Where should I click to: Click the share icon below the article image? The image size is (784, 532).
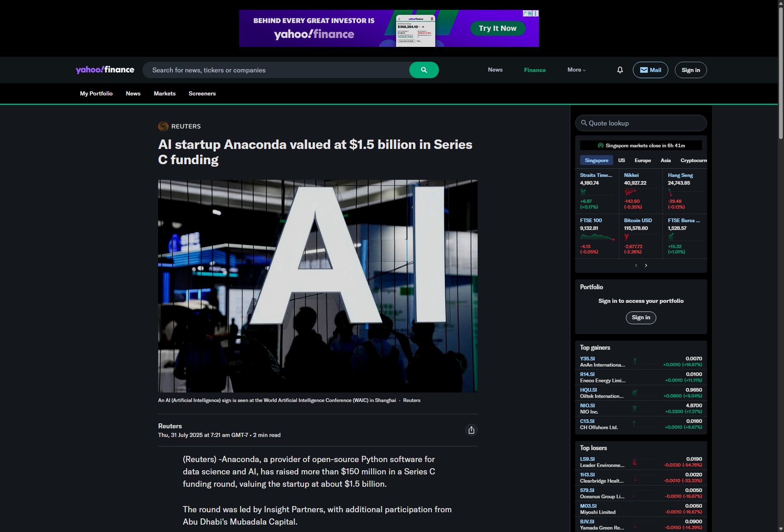(471, 430)
